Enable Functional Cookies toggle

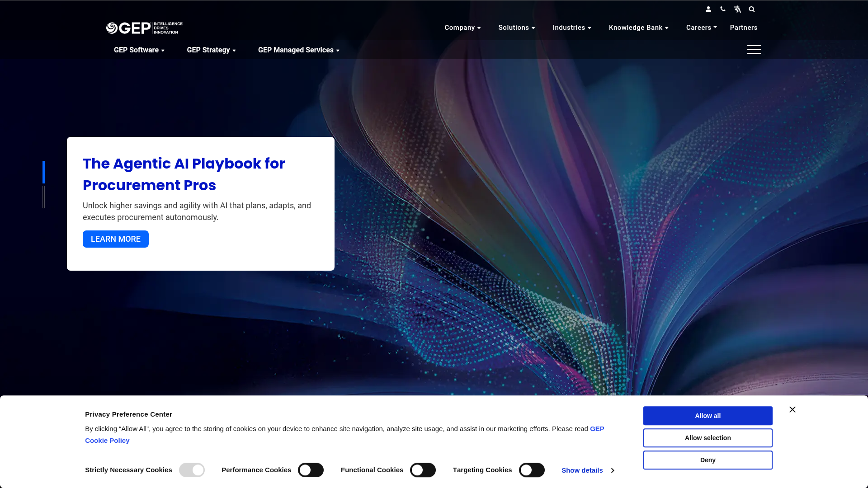coord(423,470)
